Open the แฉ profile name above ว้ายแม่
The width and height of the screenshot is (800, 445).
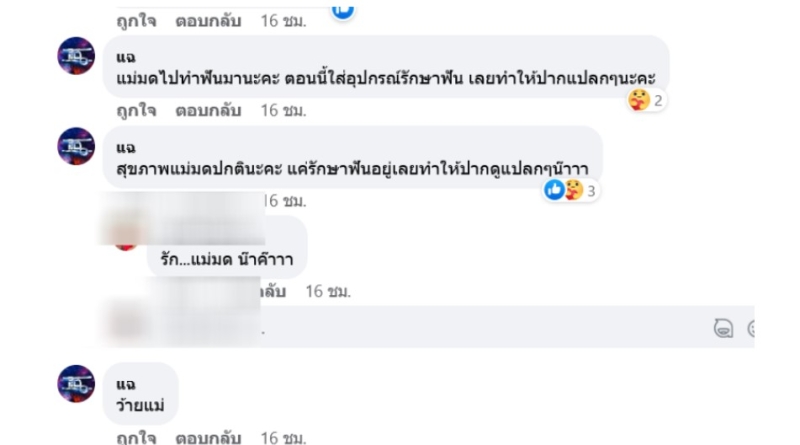[126, 384]
